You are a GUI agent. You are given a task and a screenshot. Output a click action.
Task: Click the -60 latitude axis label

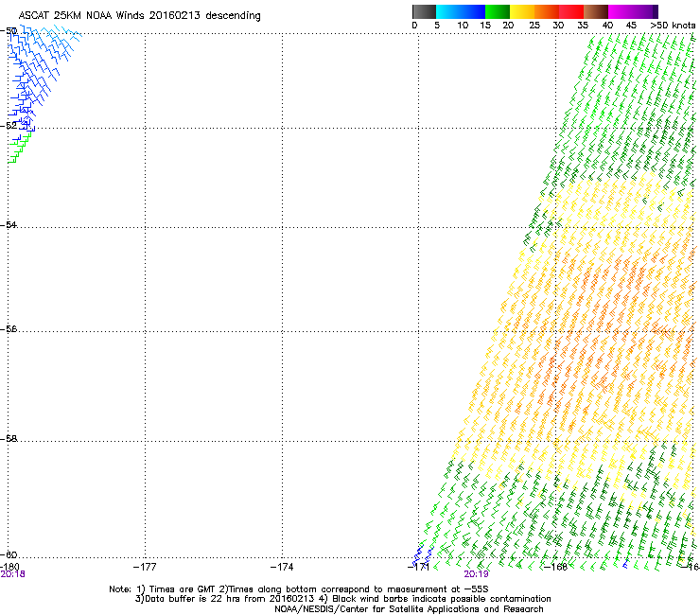click(9, 555)
